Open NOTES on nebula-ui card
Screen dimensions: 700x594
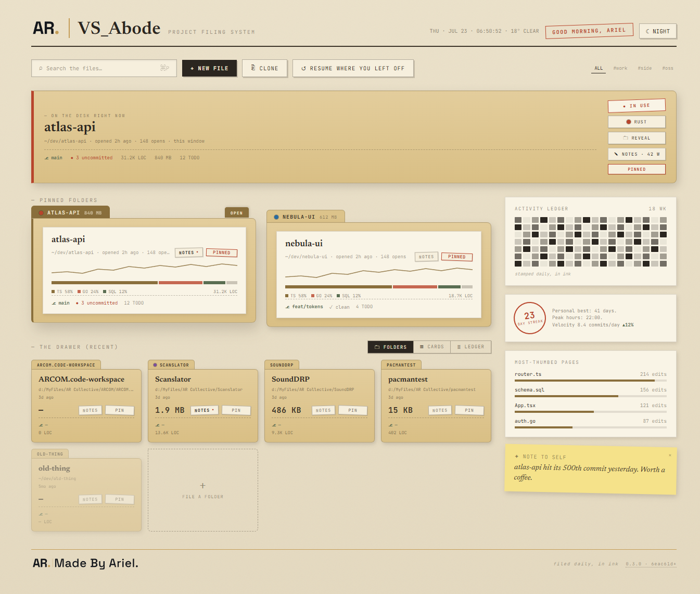coord(426,257)
